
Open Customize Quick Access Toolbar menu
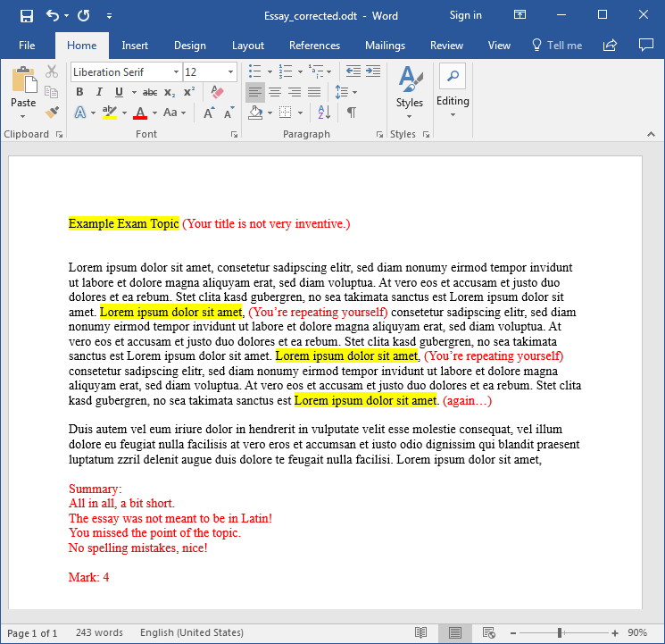[x=110, y=16]
